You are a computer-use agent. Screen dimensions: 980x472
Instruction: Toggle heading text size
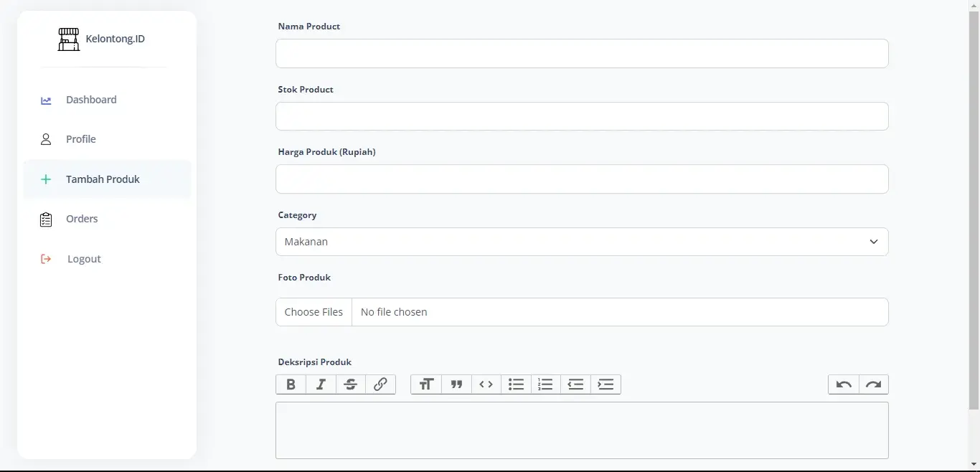426,384
